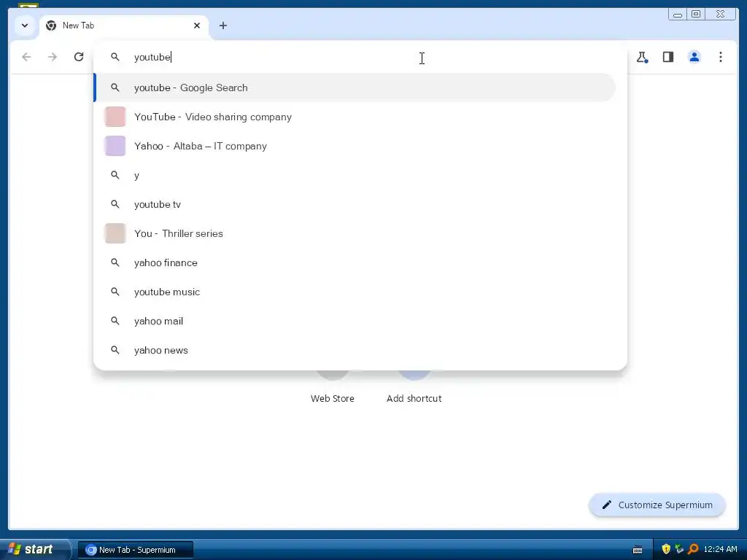The image size is (747, 560).
Task: Click the Customize Supermium button
Action: click(657, 505)
